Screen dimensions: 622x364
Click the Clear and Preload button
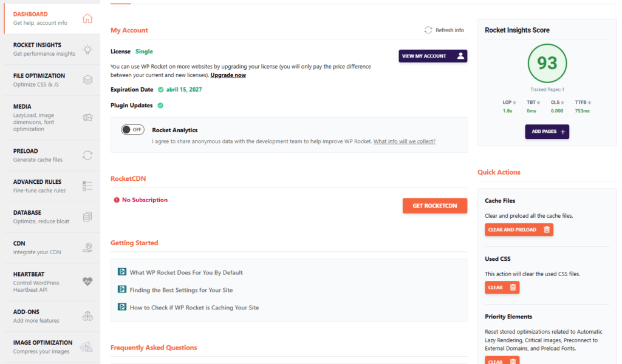[x=519, y=230]
